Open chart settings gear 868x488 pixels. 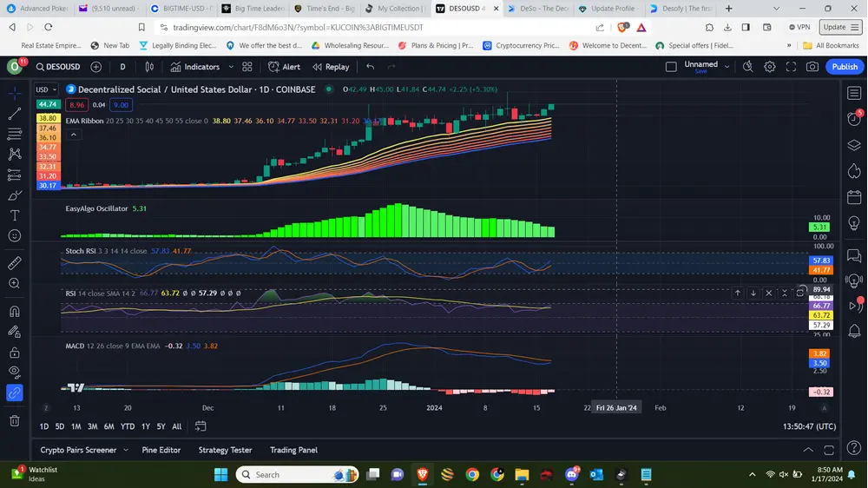[x=769, y=67]
